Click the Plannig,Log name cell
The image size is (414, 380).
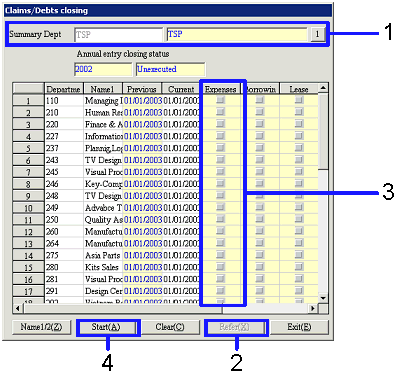pos(103,148)
